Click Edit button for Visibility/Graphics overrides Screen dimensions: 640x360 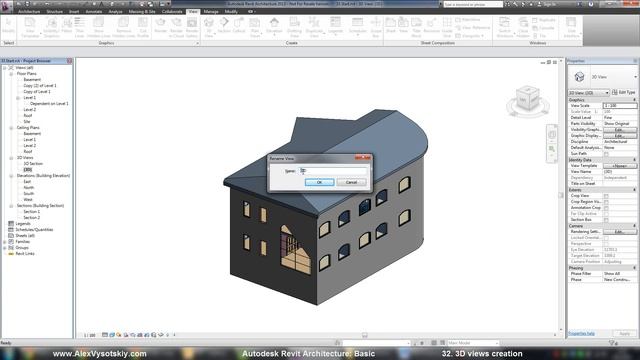[x=620, y=130]
